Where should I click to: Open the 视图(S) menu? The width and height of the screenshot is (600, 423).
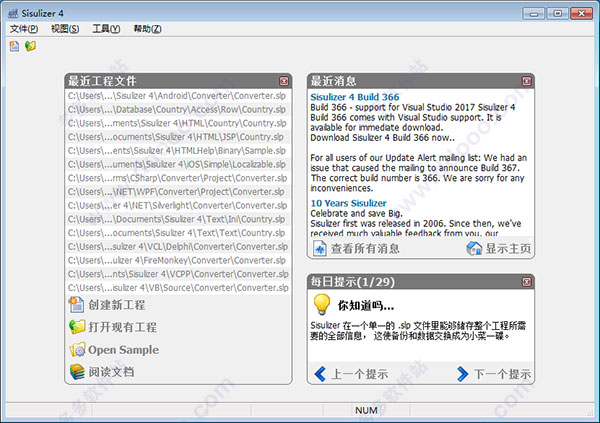coord(65,29)
